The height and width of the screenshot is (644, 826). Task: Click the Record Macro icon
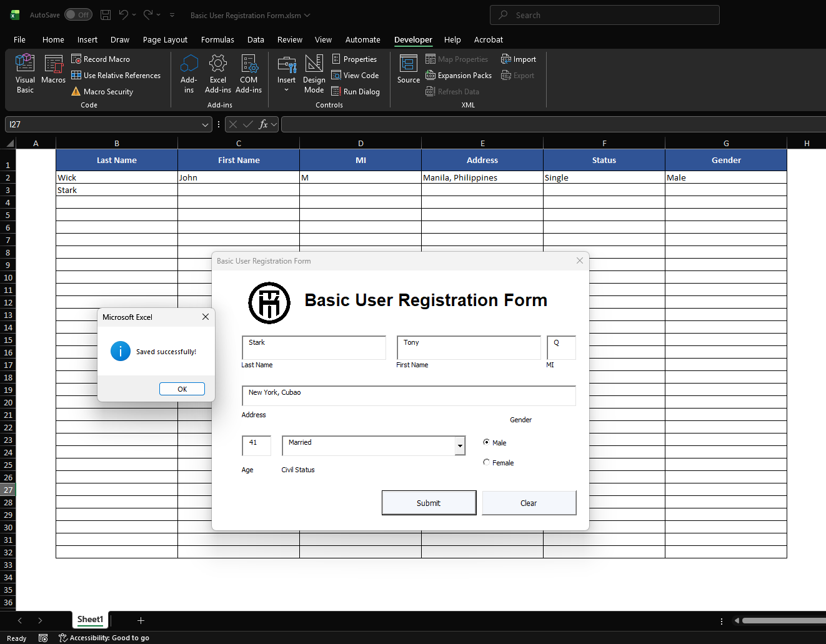[x=76, y=59]
